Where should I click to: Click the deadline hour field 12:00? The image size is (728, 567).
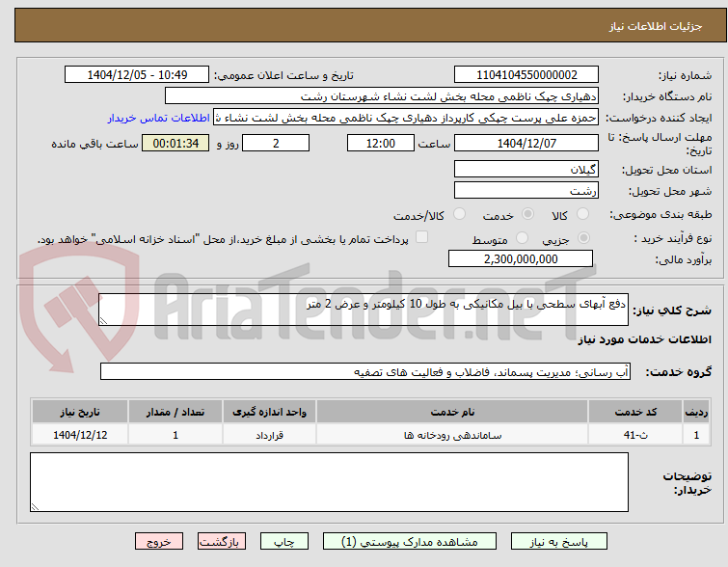pos(381,143)
